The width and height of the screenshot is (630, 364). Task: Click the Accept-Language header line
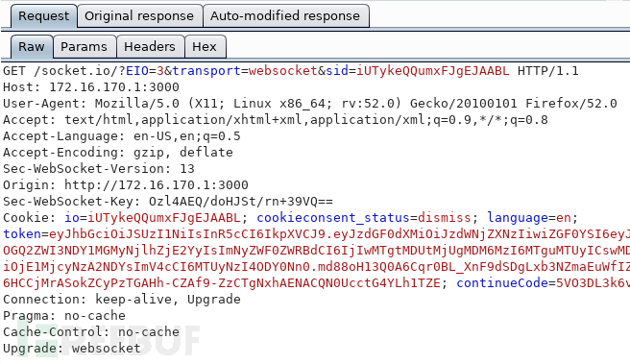pos(122,136)
